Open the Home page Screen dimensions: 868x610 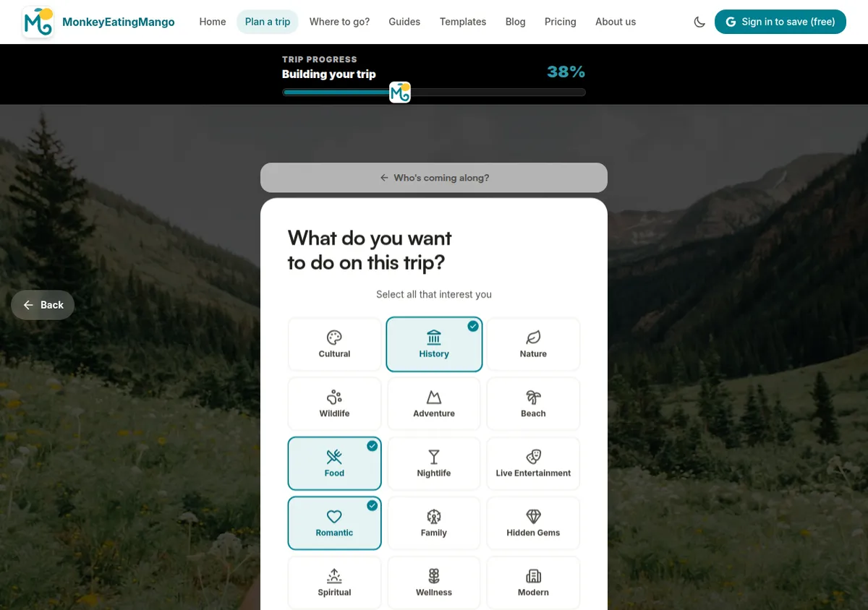pos(213,22)
